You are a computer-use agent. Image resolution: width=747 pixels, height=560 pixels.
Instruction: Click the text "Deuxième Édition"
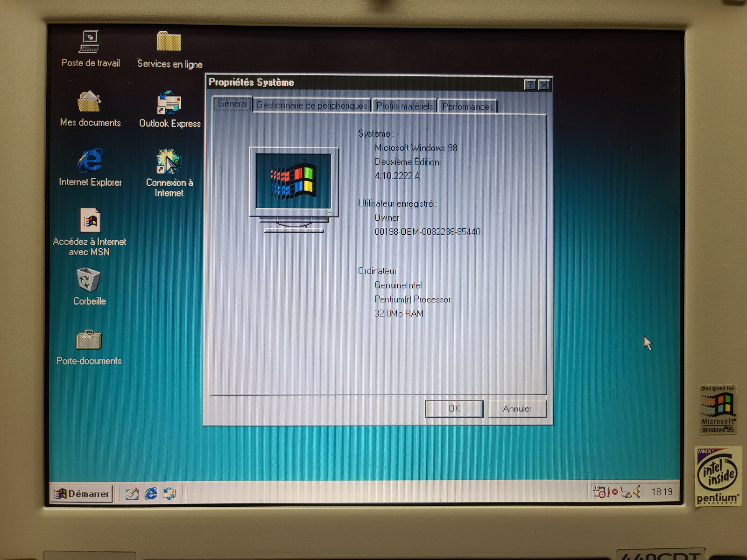(407, 162)
